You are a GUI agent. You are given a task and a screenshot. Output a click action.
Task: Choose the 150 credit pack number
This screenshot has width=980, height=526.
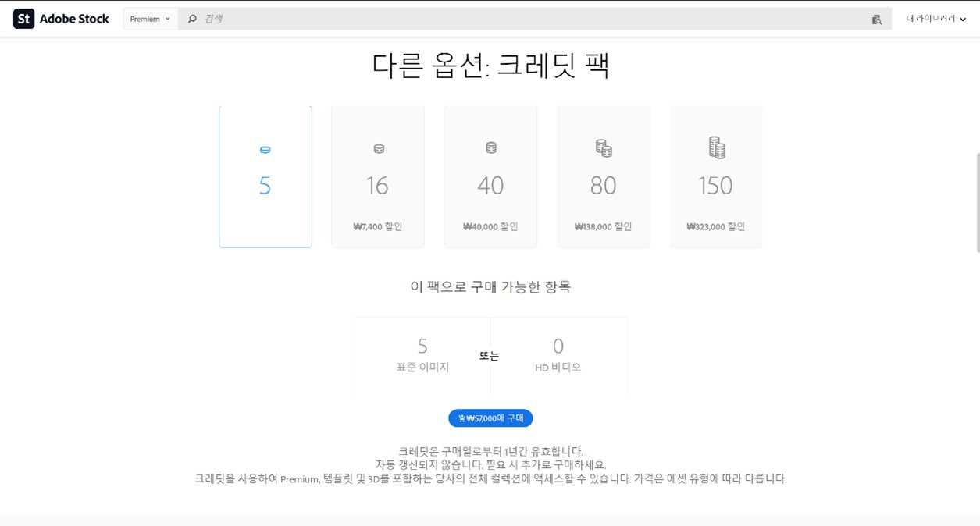click(x=715, y=186)
